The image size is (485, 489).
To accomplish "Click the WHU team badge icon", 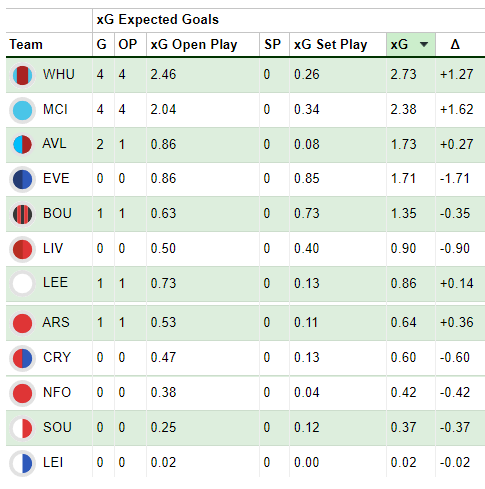I will tap(22, 75).
